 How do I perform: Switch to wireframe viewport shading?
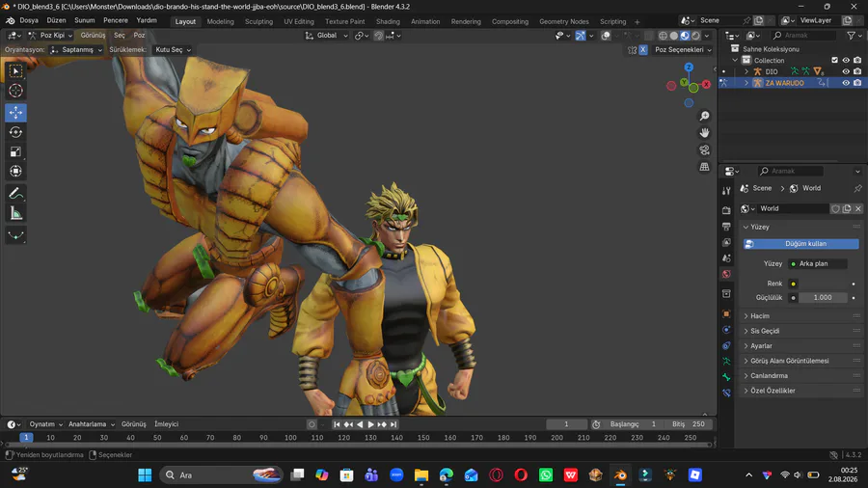pos(663,36)
